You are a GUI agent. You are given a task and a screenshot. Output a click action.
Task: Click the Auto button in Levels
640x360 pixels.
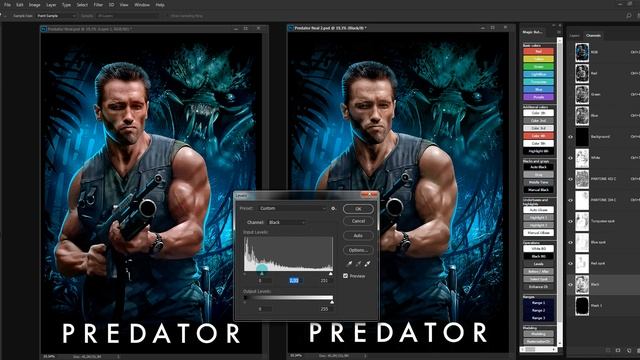[358, 236]
